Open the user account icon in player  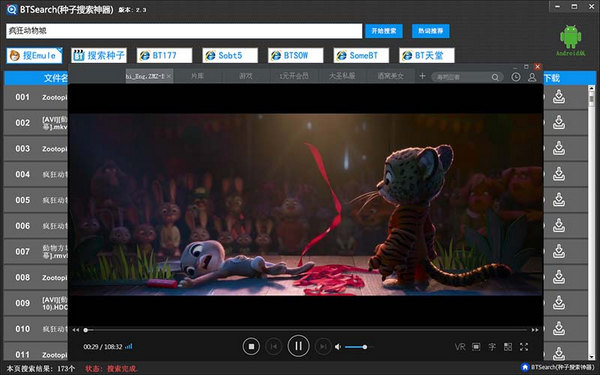click(x=532, y=77)
